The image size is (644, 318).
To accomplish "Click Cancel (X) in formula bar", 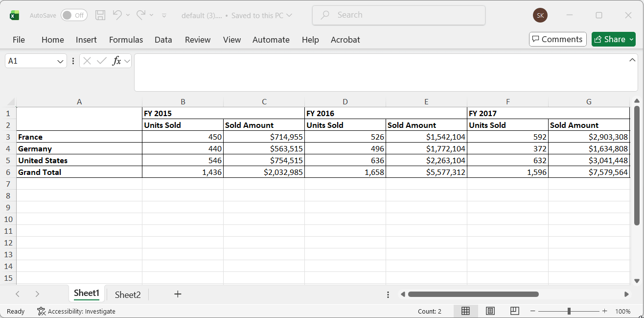I will 87,61.
